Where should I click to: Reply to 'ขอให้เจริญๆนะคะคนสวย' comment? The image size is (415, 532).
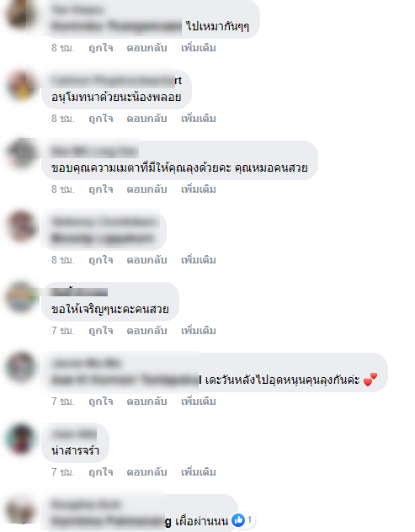click(146, 331)
